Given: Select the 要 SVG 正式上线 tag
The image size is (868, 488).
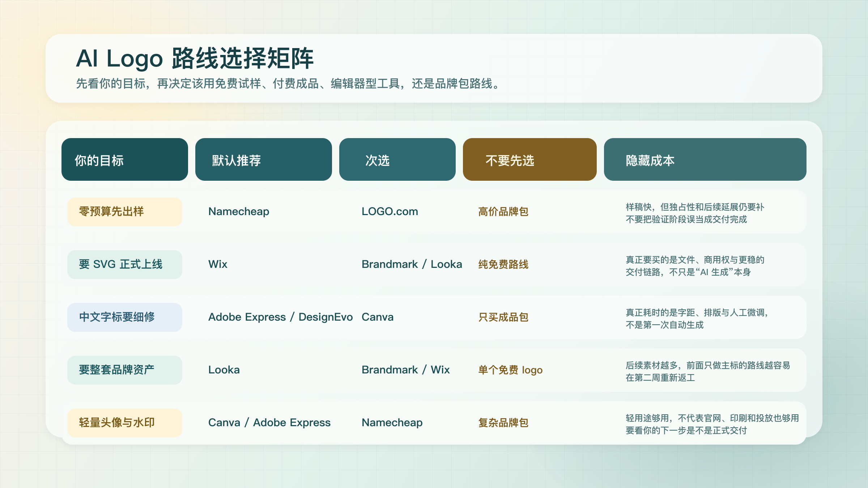Looking at the screenshot, I should (x=124, y=264).
